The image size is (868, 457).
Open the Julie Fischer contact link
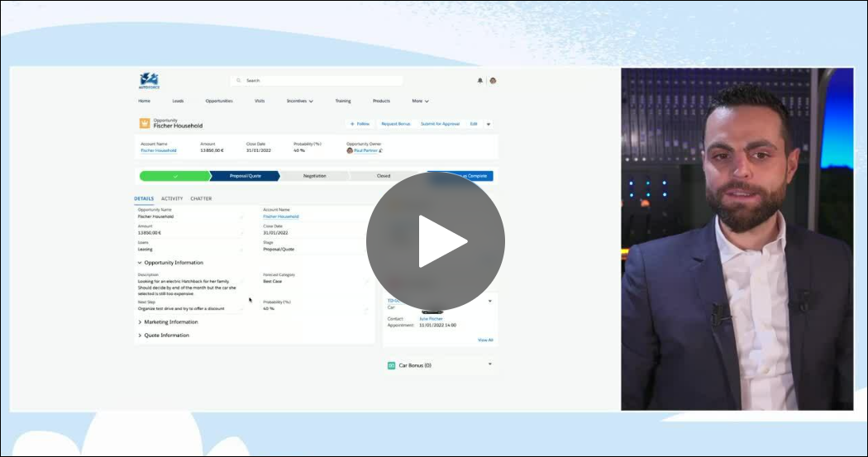coord(431,319)
